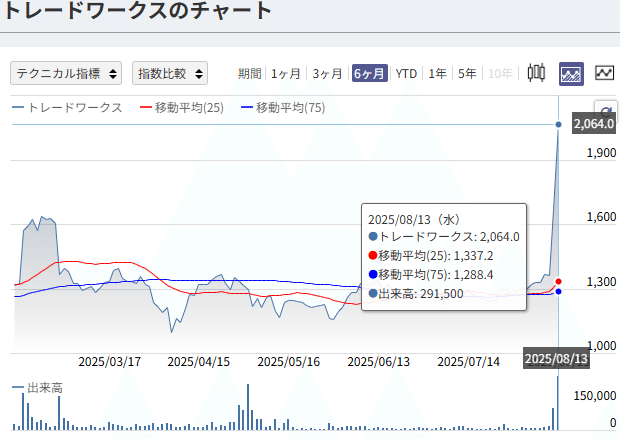Select the 5年 period

(x=467, y=74)
